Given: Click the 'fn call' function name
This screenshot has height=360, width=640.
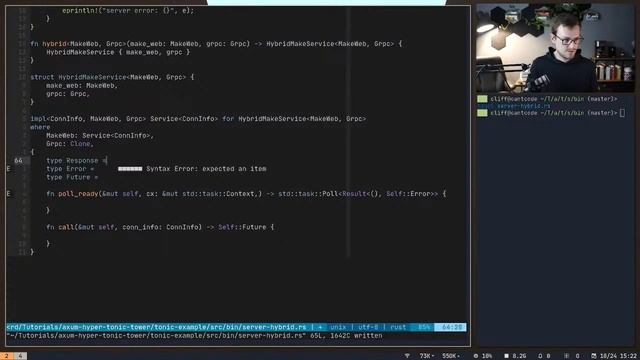Looking at the screenshot, I should [x=66, y=227].
